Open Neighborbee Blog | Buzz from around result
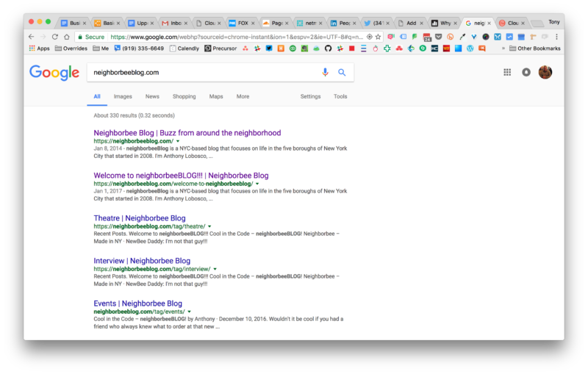Viewport: 588px width, 374px height. [x=187, y=133]
